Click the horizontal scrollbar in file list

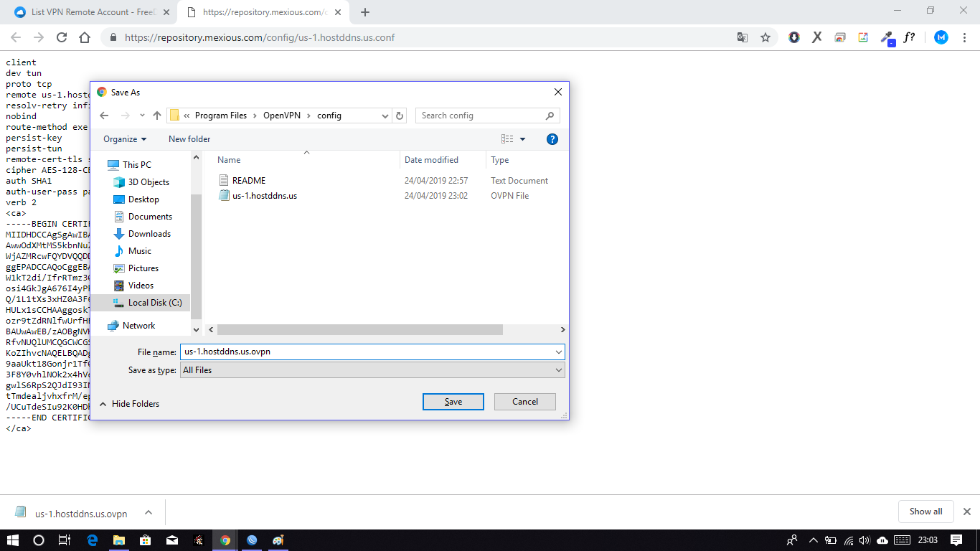360,329
